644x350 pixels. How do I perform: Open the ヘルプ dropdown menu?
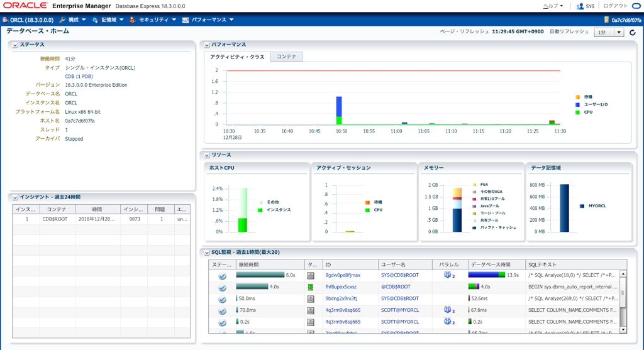click(553, 6)
